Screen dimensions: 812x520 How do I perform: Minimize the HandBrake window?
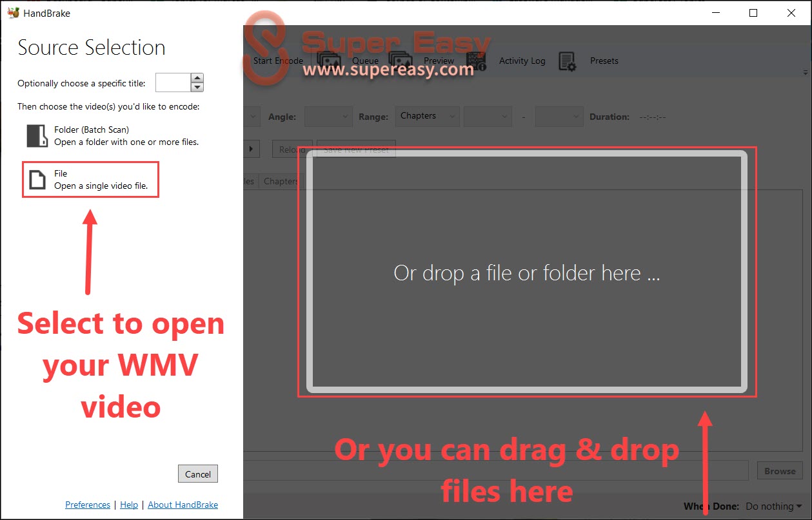coord(716,13)
